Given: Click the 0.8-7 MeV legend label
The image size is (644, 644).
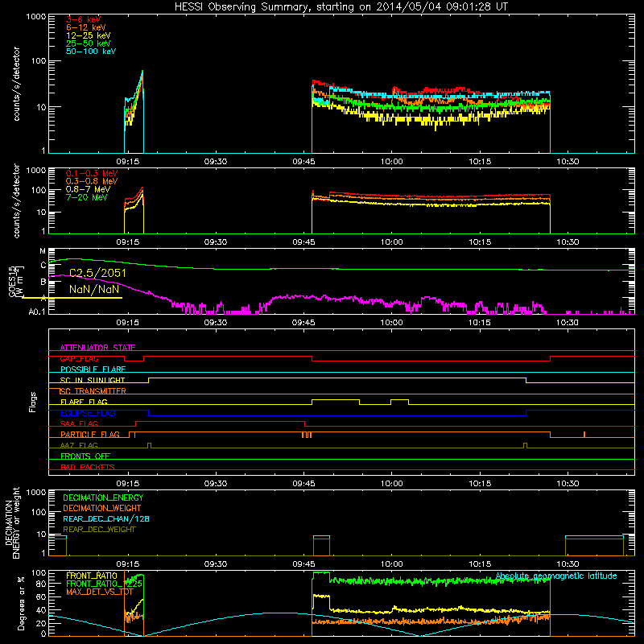Looking at the screenshot, I should pos(88,189).
